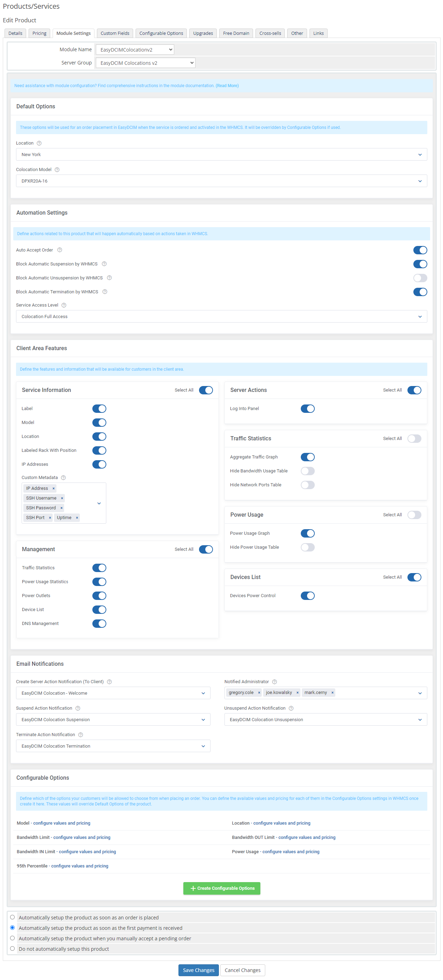Click Cancel Changes button

pos(243,970)
